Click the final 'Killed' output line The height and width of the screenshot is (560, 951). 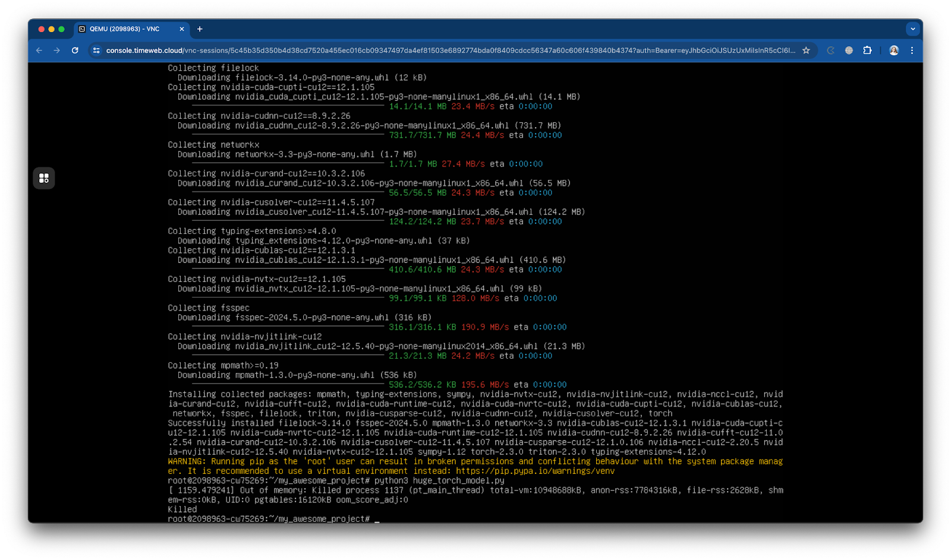(x=182, y=509)
